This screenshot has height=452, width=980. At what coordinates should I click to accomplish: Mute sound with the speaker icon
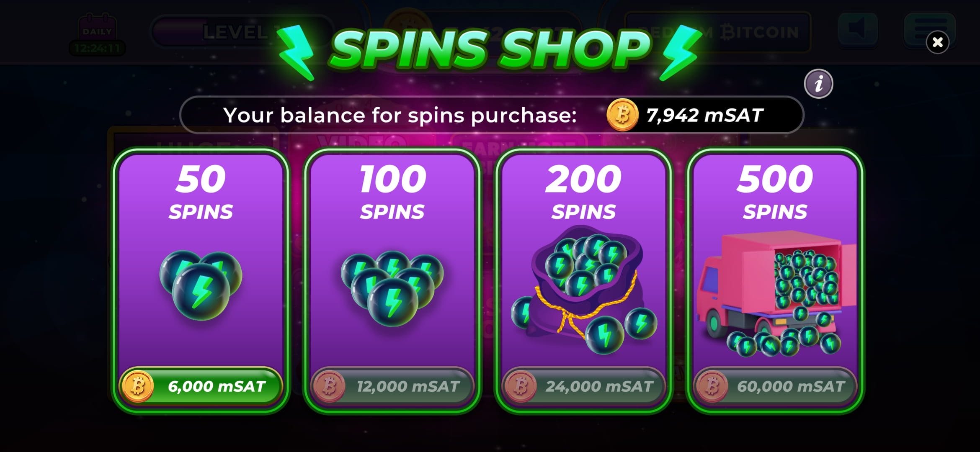point(858,29)
